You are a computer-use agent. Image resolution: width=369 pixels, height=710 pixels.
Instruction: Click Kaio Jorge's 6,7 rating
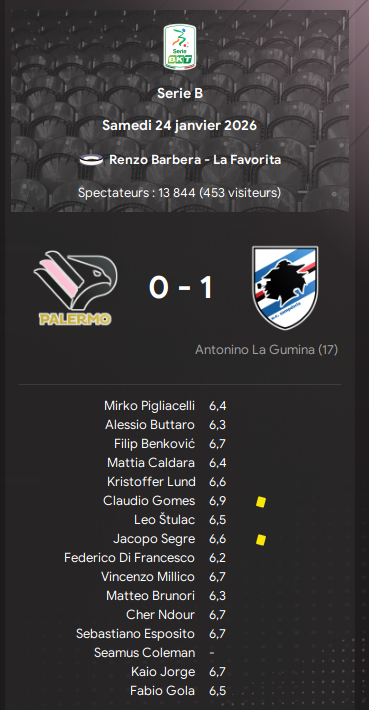click(x=217, y=672)
